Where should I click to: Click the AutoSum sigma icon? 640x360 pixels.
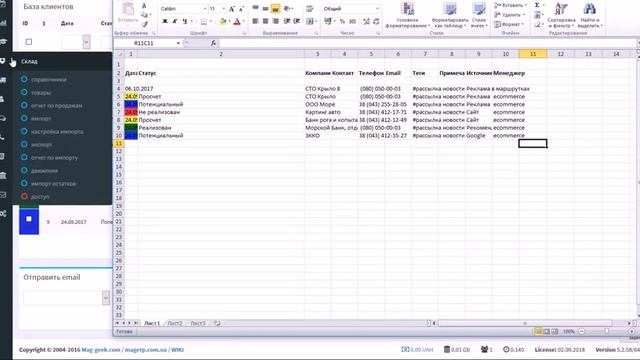[x=537, y=5]
